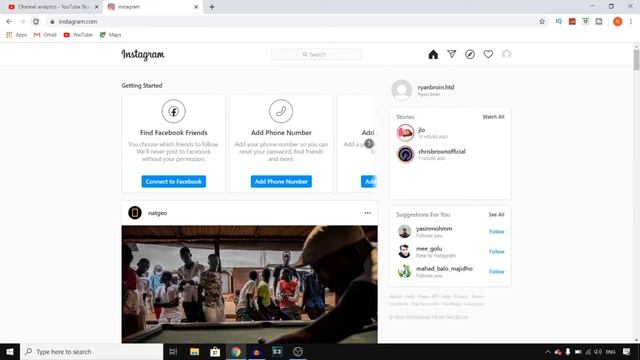Viewport: 640px width, 360px height.
Task: Open Apps bookmark
Action: (x=17, y=35)
